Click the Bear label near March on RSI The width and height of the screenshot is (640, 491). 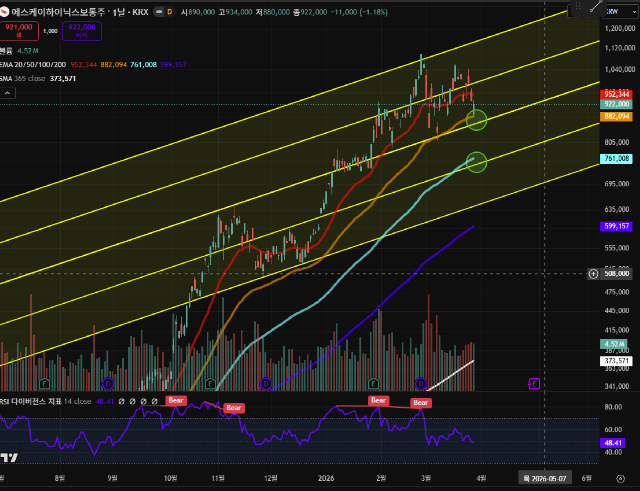pos(420,403)
